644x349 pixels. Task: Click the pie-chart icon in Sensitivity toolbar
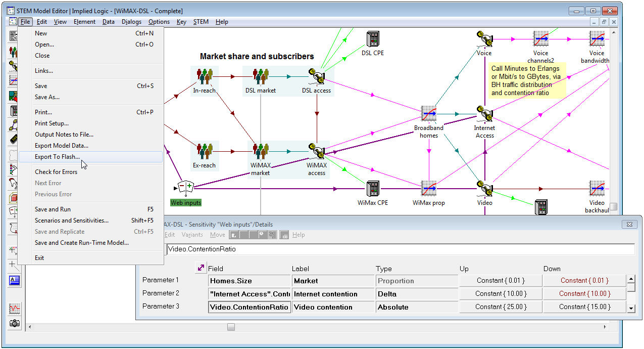click(x=263, y=235)
